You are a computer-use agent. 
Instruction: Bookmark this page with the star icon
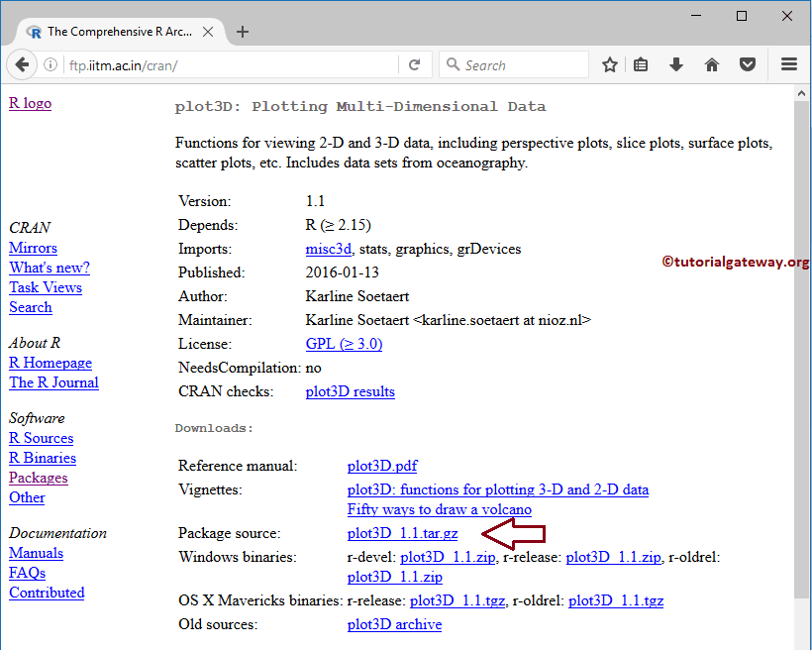[x=609, y=64]
